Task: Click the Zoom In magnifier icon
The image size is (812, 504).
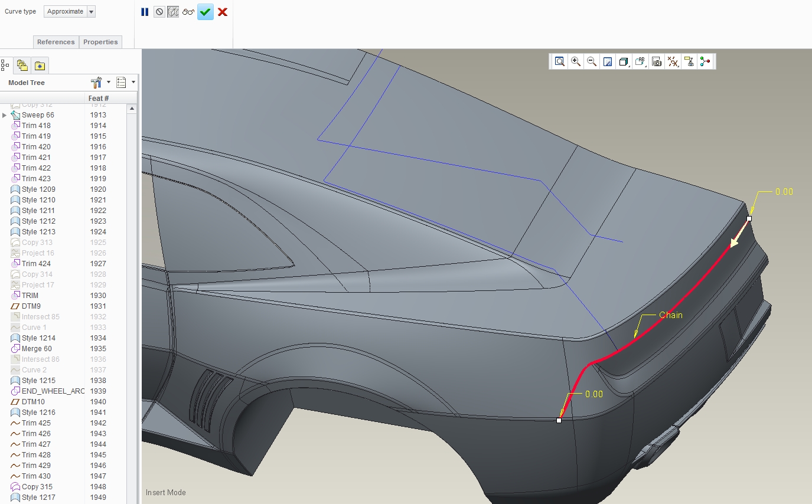Action: [576, 61]
